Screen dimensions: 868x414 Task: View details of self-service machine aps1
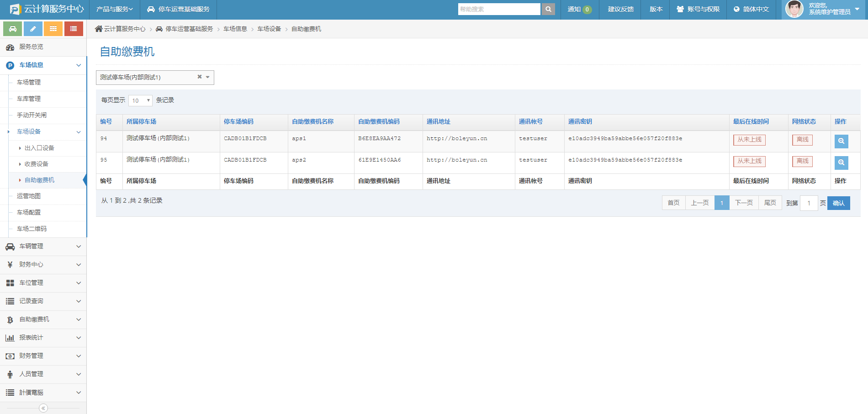(x=841, y=141)
